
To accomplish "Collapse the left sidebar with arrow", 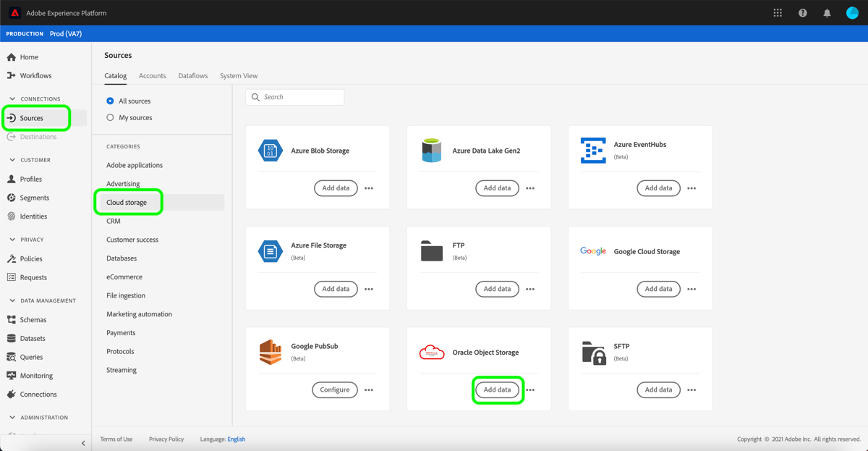I will click(83, 443).
